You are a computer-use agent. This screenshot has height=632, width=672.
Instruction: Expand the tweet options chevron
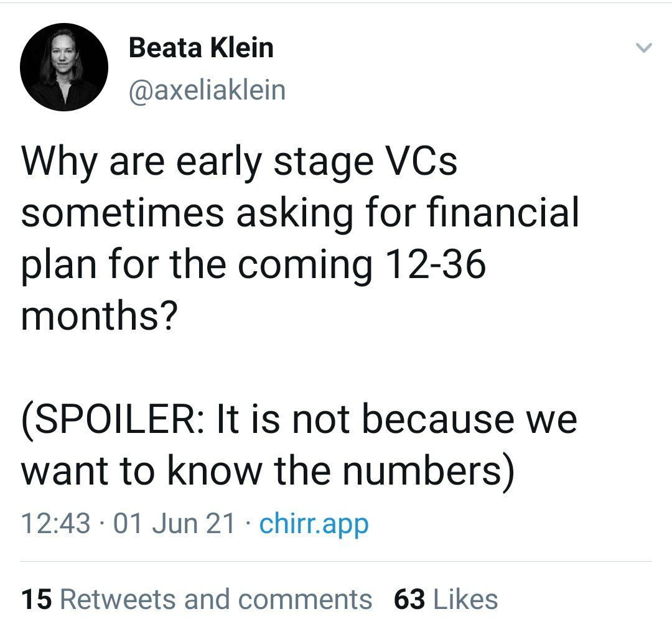tap(644, 47)
